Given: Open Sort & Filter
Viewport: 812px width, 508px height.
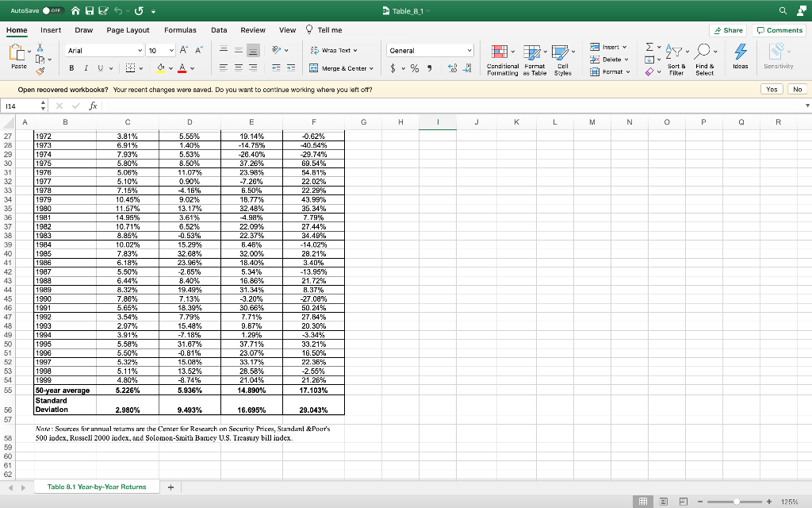Looking at the screenshot, I should point(676,60).
